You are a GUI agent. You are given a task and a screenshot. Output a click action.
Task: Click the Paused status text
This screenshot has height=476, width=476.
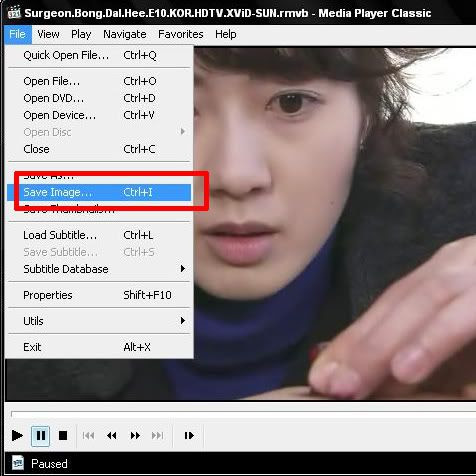click(49, 464)
